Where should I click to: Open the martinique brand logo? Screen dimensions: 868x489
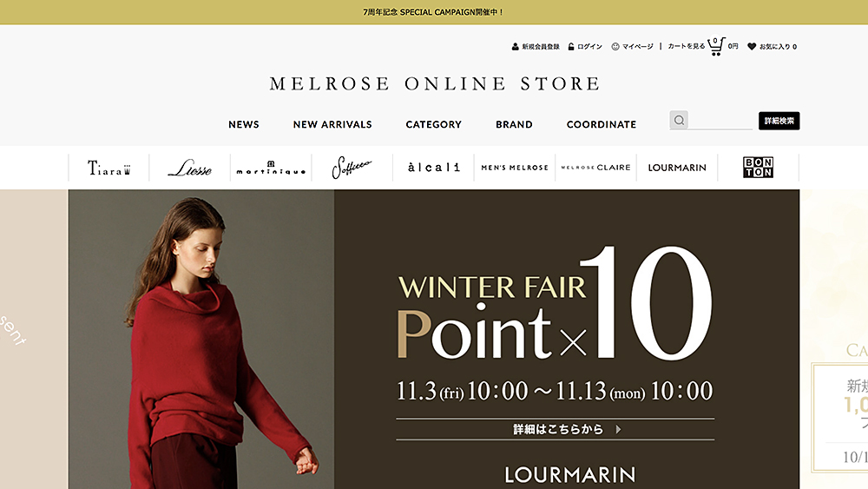271,168
